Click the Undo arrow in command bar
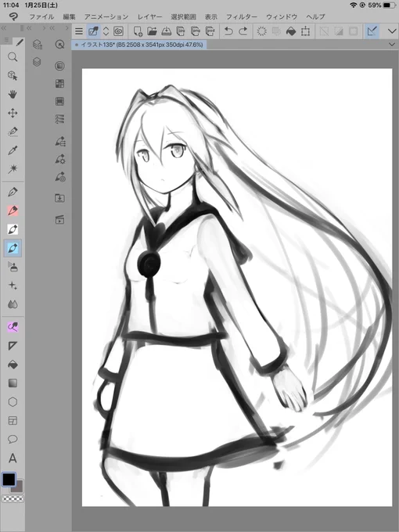The width and height of the screenshot is (399, 532). click(228, 31)
